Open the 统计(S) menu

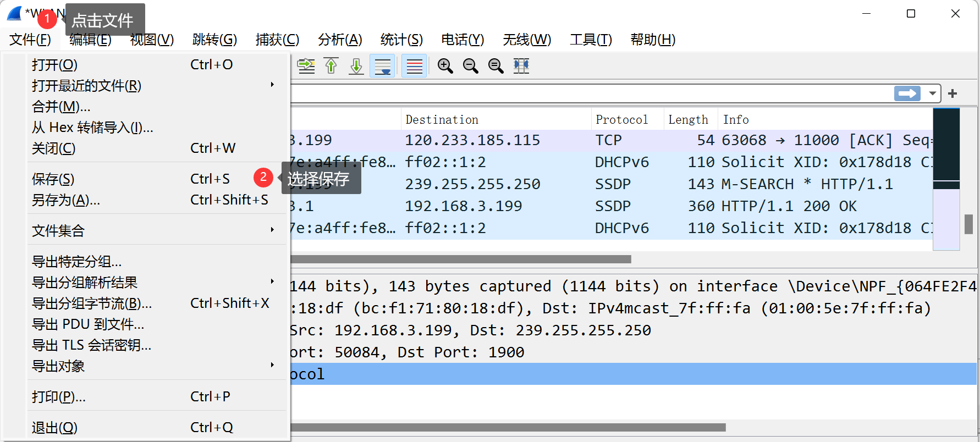[401, 40]
